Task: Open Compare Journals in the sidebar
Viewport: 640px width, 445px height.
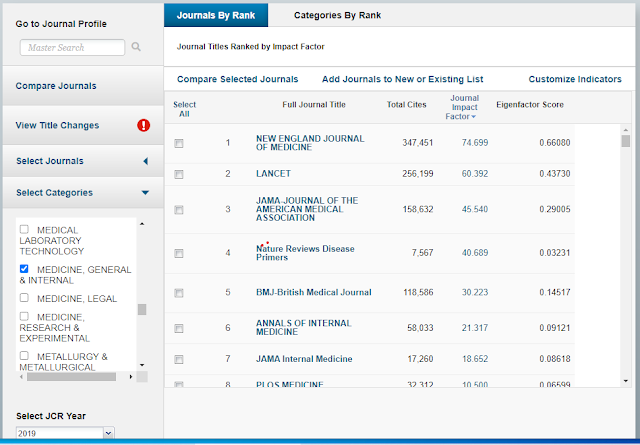Action: (56, 86)
